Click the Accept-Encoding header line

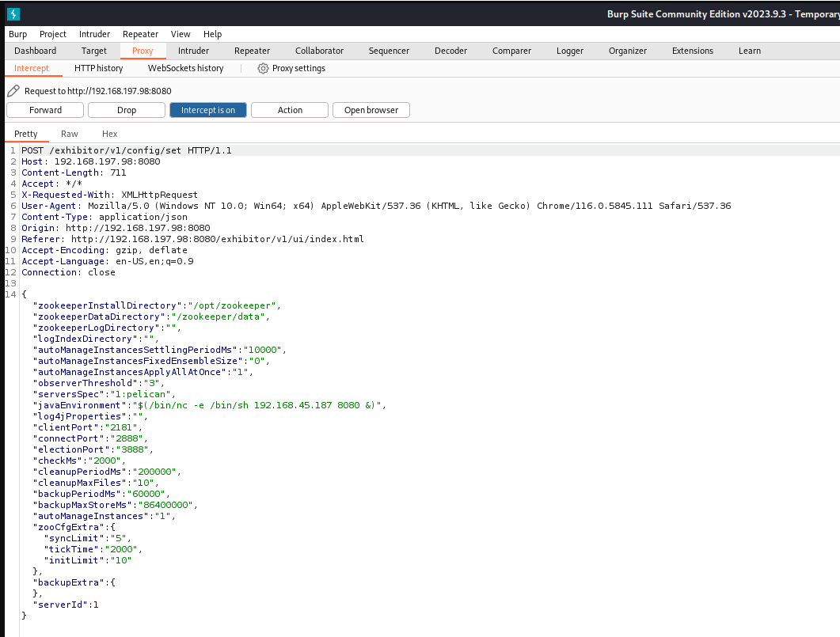point(105,251)
